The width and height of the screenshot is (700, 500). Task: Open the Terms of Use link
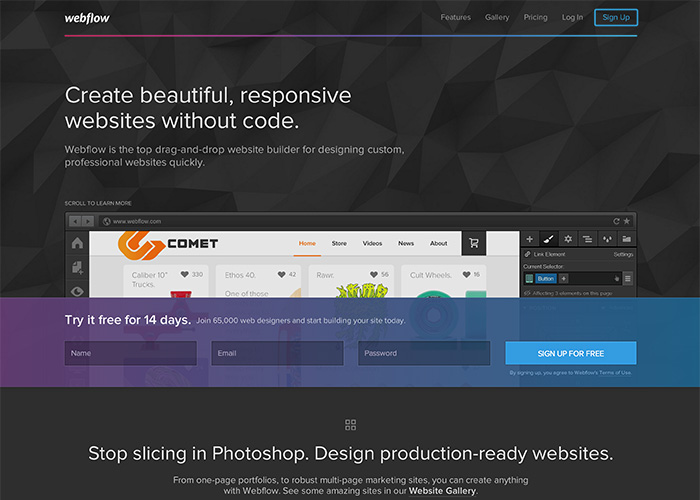(x=615, y=373)
